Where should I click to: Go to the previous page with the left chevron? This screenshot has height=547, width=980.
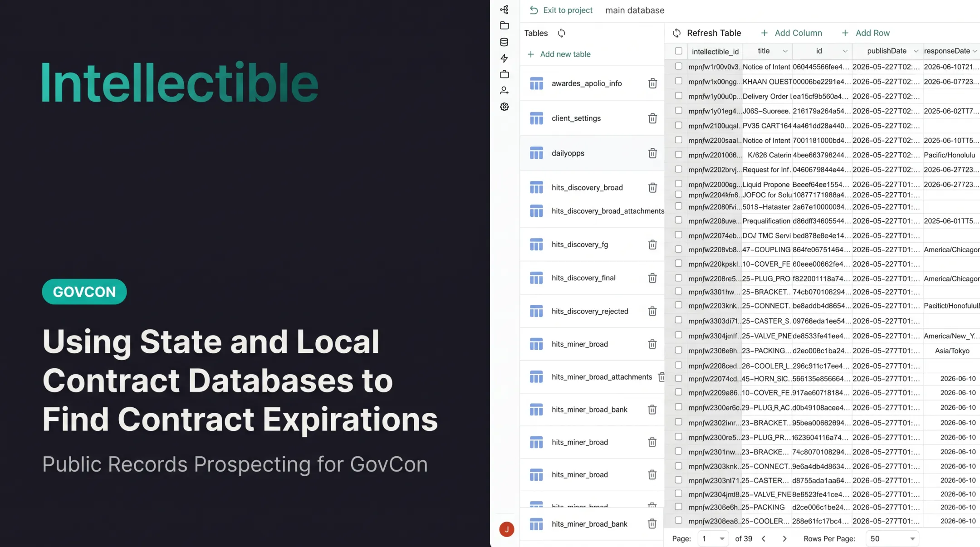pos(764,538)
